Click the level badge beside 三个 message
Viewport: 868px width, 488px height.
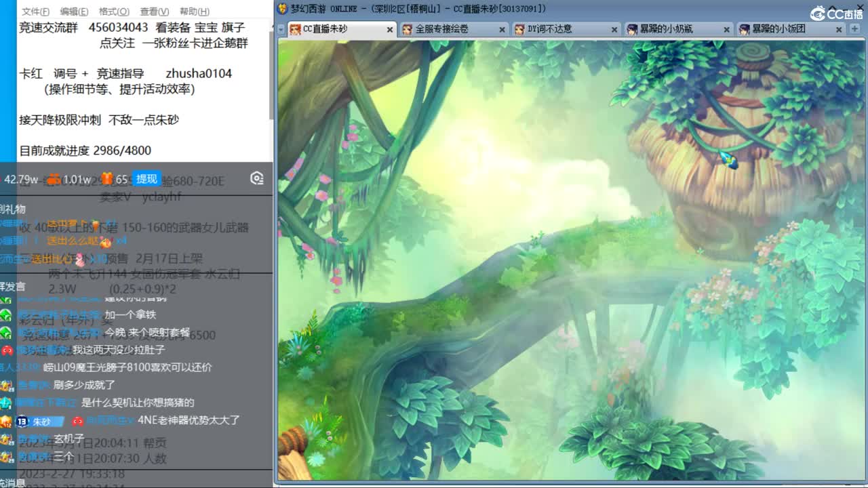click(x=6, y=456)
